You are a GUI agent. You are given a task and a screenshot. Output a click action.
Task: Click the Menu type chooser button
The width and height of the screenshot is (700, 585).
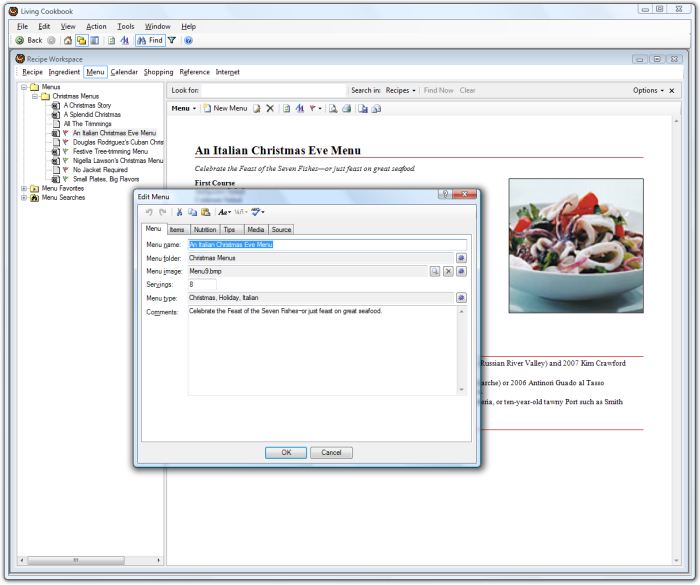461,298
